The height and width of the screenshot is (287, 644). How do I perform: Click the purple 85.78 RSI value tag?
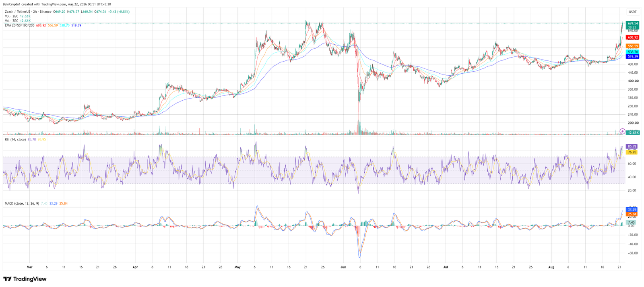coord(632,147)
